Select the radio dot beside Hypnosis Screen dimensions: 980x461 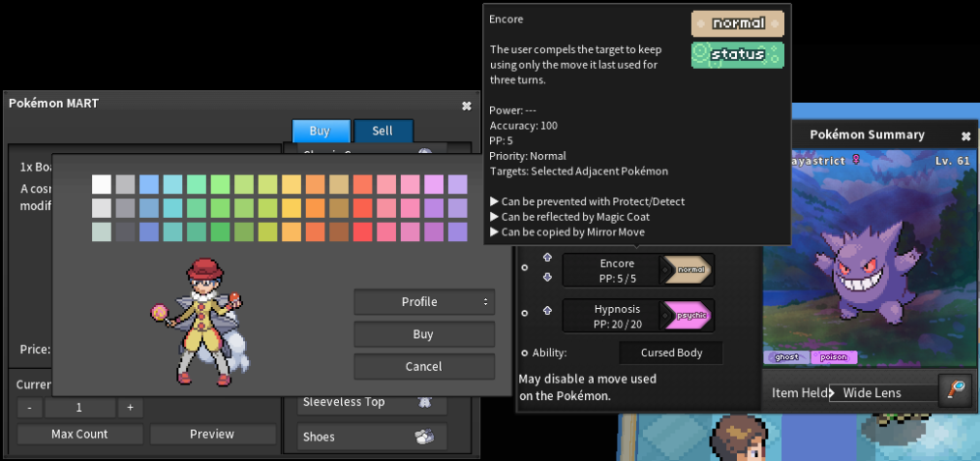click(x=524, y=313)
